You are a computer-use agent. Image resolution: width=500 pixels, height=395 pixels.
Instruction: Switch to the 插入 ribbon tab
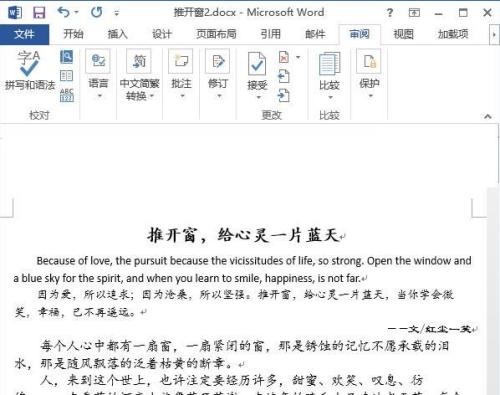pos(117,34)
